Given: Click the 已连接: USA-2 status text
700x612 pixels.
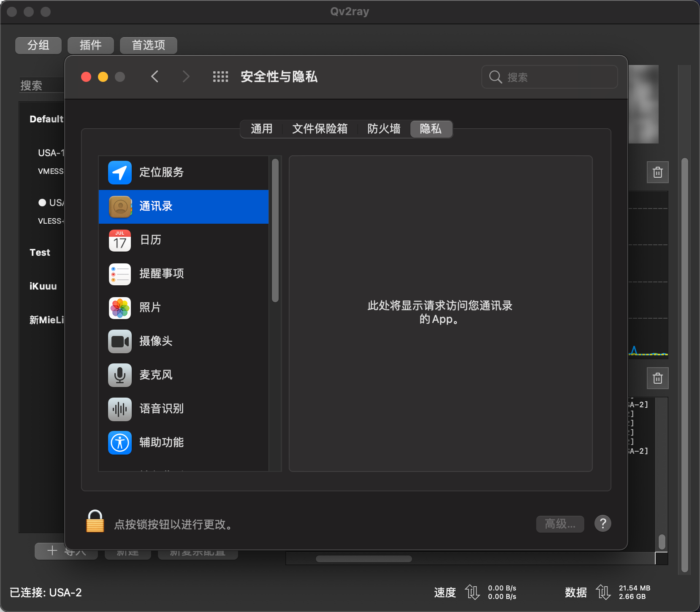Looking at the screenshot, I should [x=46, y=593].
